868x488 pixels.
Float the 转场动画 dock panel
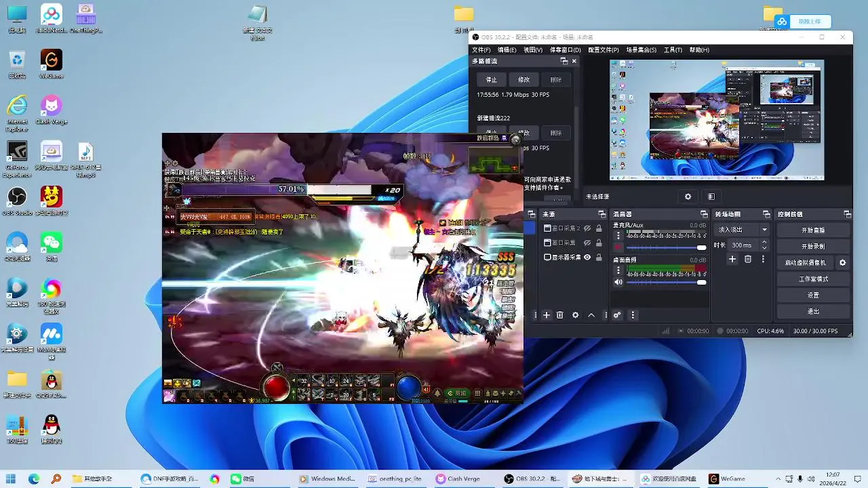[766, 214]
